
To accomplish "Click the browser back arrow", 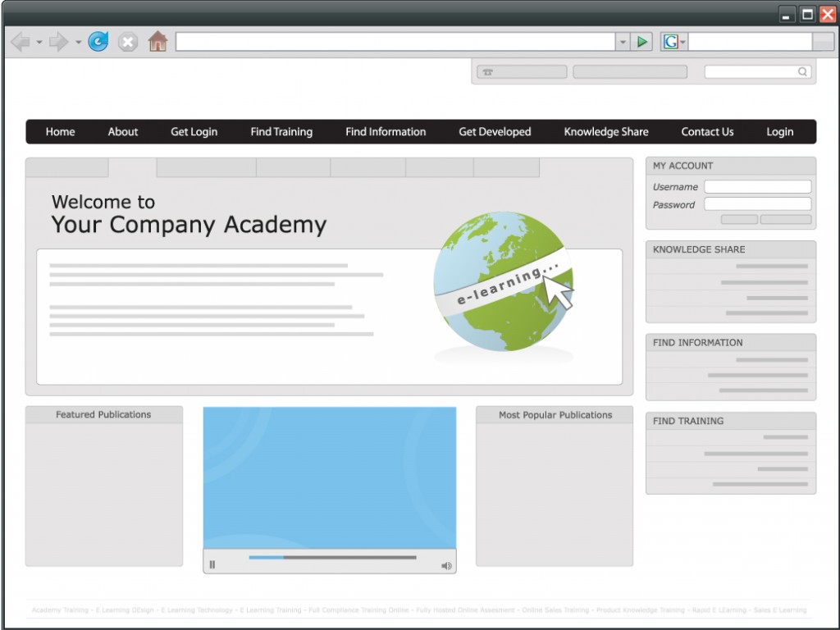I will [21, 42].
